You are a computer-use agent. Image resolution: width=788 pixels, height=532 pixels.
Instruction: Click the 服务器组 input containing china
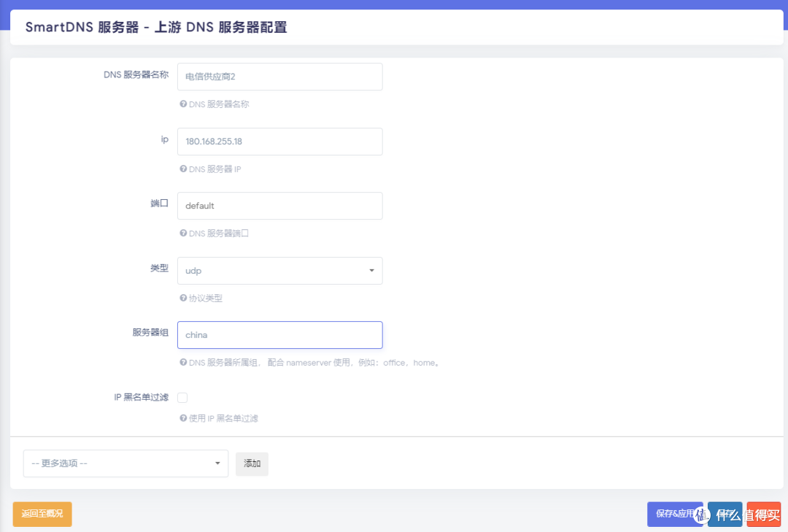(x=280, y=334)
